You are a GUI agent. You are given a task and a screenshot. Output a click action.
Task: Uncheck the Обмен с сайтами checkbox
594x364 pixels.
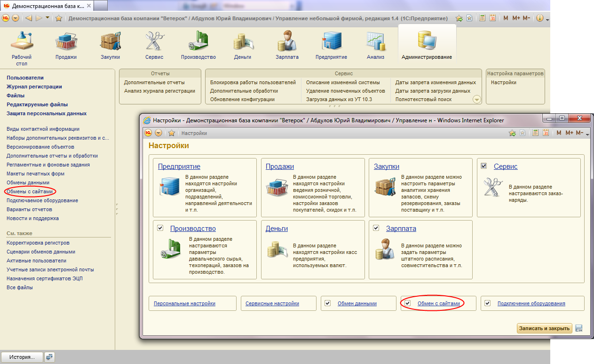[408, 303]
